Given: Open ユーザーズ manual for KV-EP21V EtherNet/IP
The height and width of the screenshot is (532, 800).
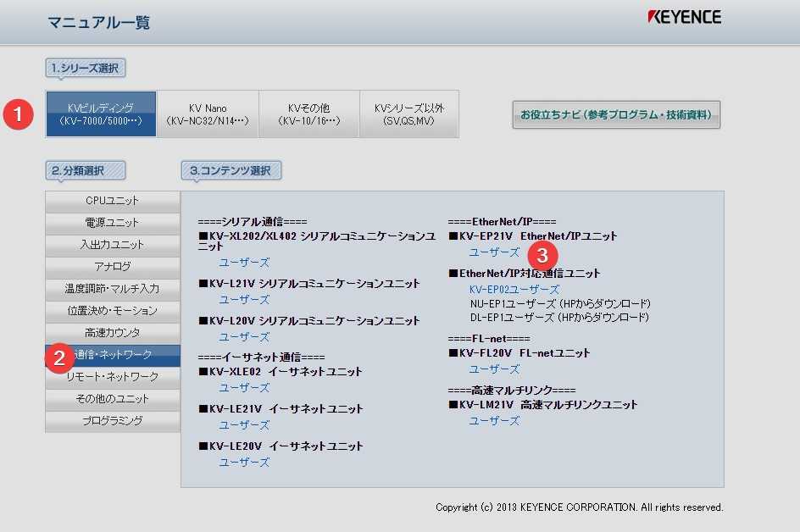Looking at the screenshot, I should click(x=494, y=252).
